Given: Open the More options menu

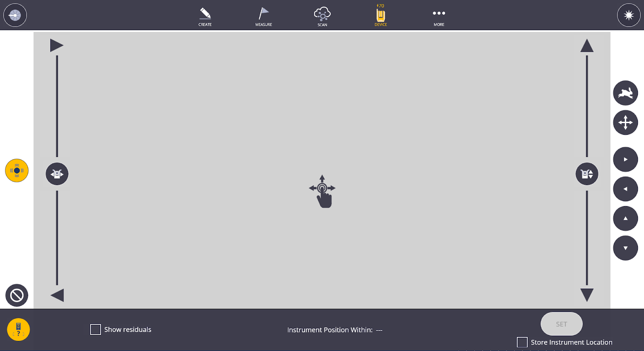Looking at the screenshot, I should click(x=439, y=17).
